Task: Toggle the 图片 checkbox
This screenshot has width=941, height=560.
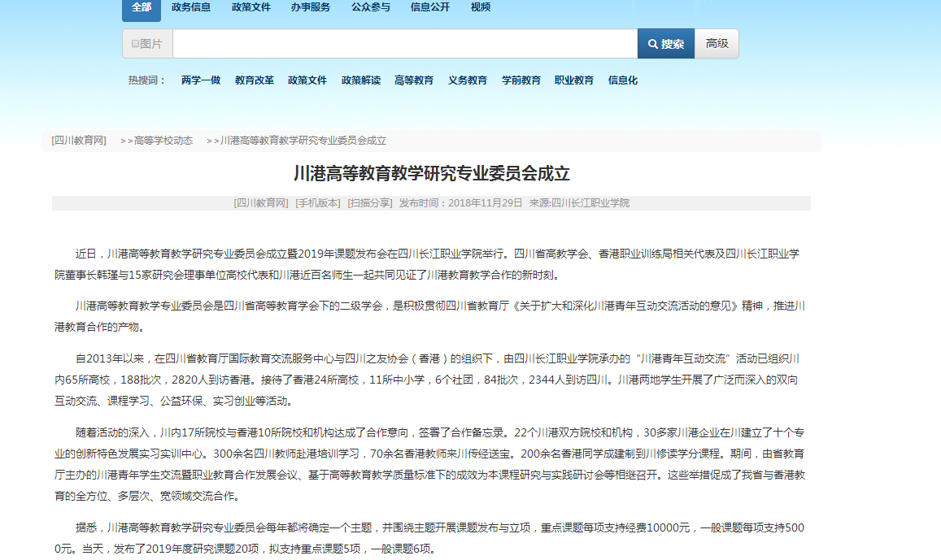Action: [x=135, y=44]
